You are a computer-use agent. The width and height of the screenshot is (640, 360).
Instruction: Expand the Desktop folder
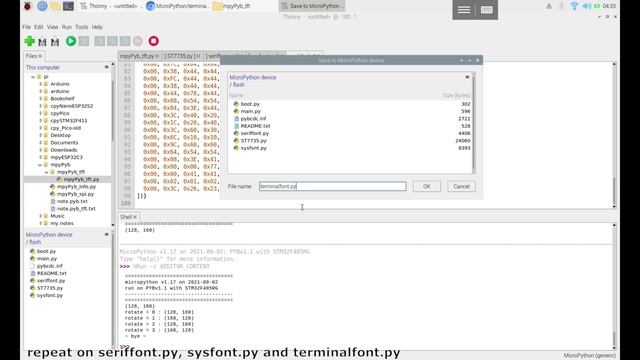tap(40, 135)
